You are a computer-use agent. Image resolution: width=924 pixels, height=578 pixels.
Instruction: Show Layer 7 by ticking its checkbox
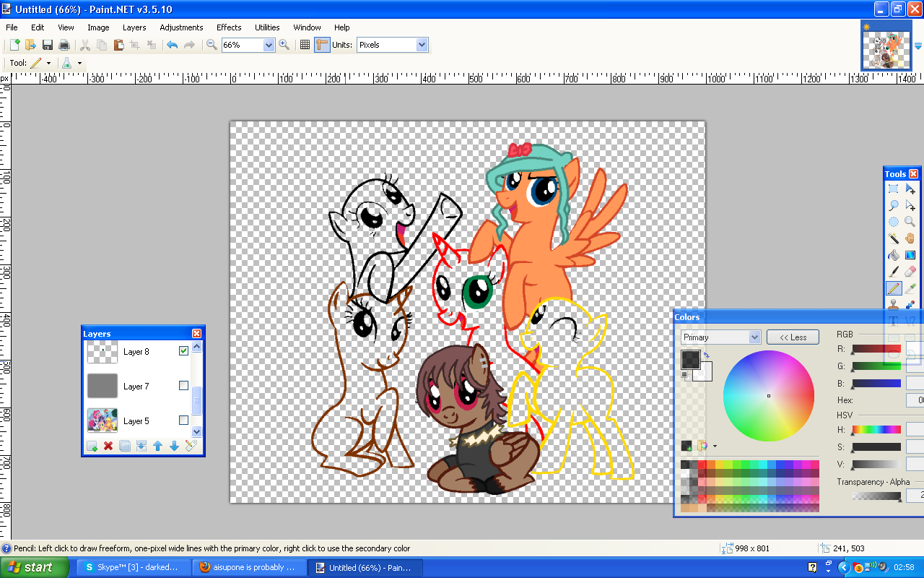183,386
